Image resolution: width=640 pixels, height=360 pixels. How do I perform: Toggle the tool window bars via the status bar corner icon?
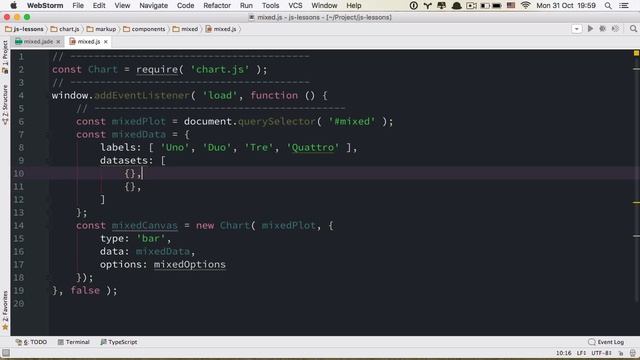click(6, 353)
